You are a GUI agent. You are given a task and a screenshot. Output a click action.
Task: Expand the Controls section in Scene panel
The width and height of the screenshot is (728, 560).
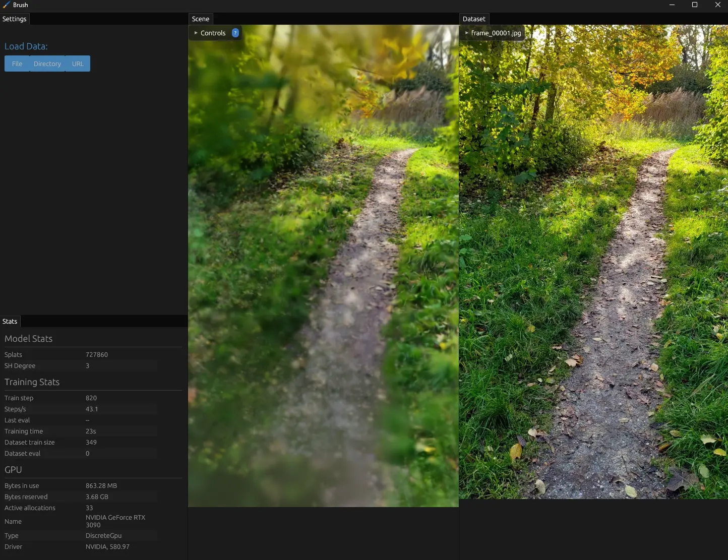(210, 33)
